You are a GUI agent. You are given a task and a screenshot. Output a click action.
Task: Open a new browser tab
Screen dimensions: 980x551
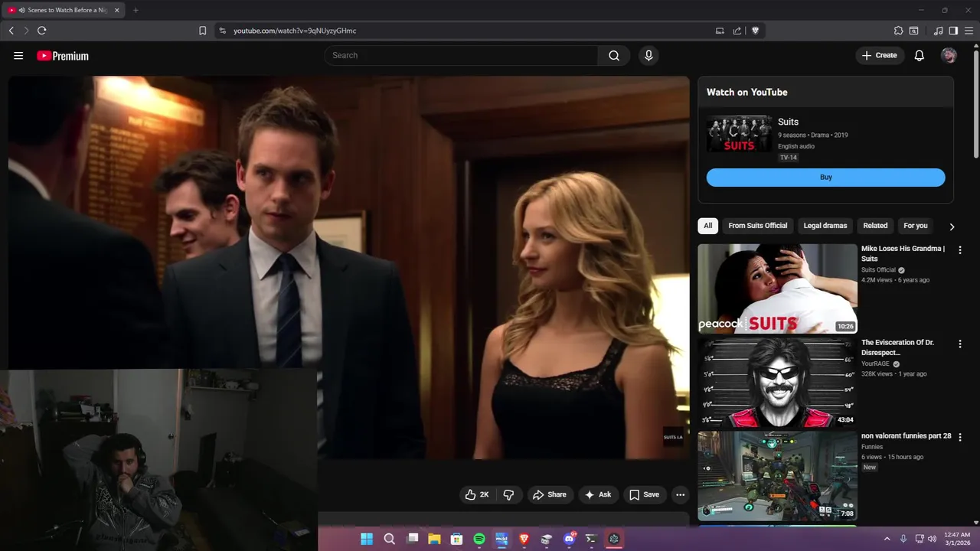[136, 10]
